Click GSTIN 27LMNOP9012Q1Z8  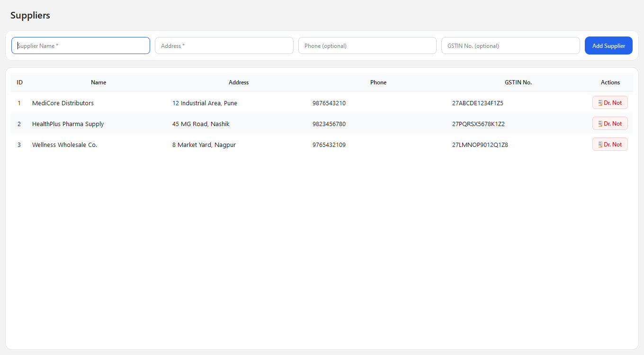480,145
